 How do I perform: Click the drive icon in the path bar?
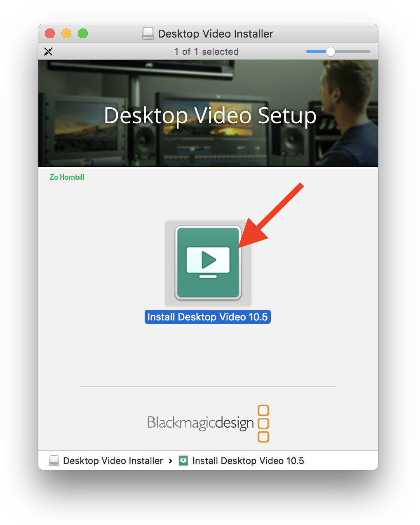point(54,461)
